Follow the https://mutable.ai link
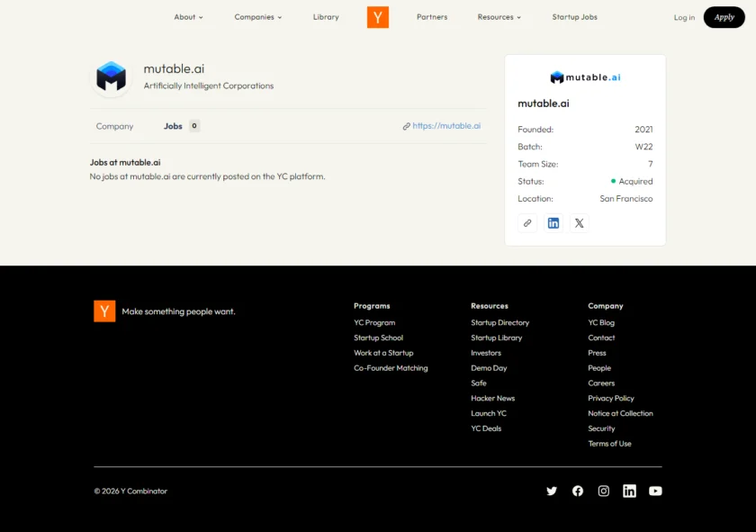The image size is (756, 532). pos(445,126)
